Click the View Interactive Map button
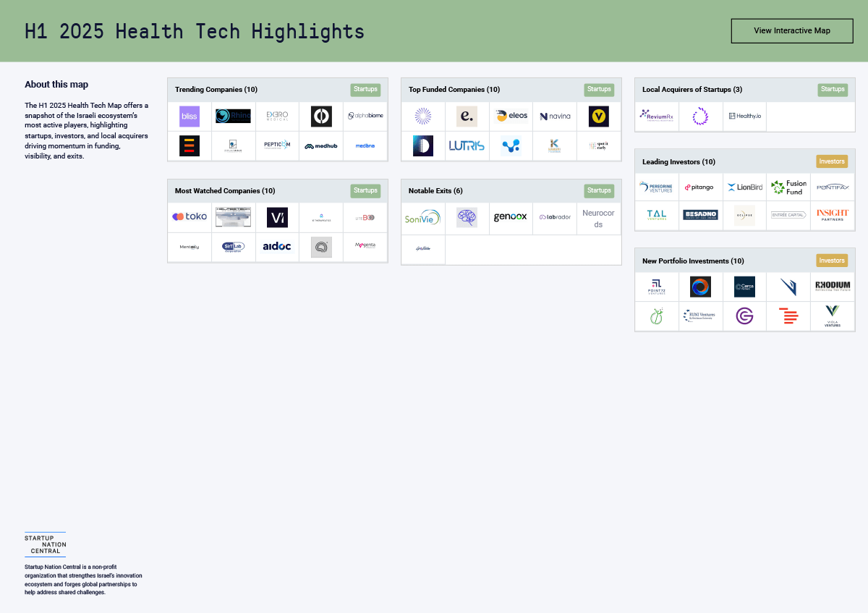 [792, 30]
